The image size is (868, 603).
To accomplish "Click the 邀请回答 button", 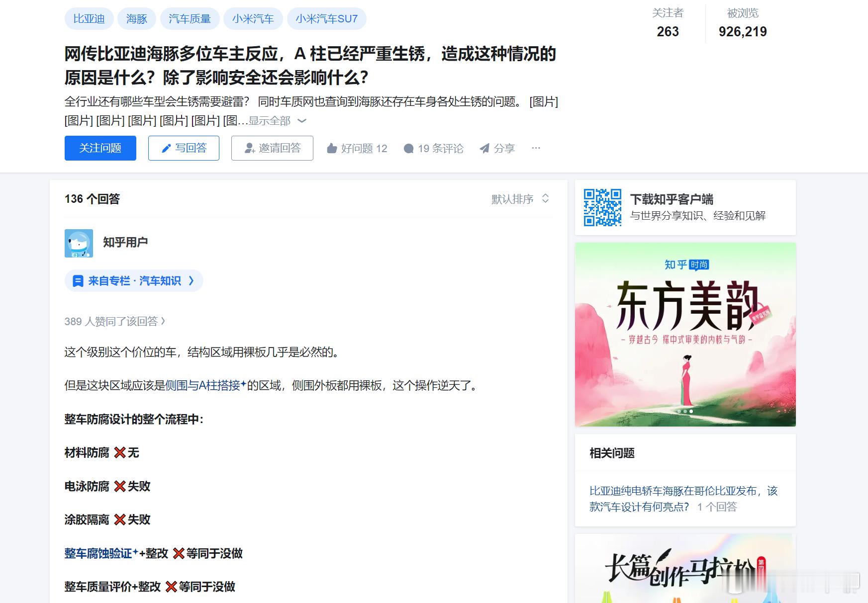I will 272,148.
